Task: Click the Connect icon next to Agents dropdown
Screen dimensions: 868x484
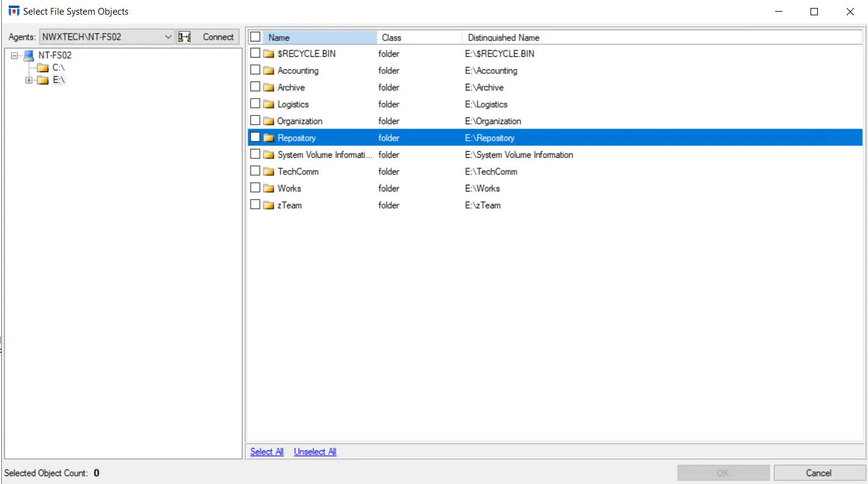Action: pos(185,37)
